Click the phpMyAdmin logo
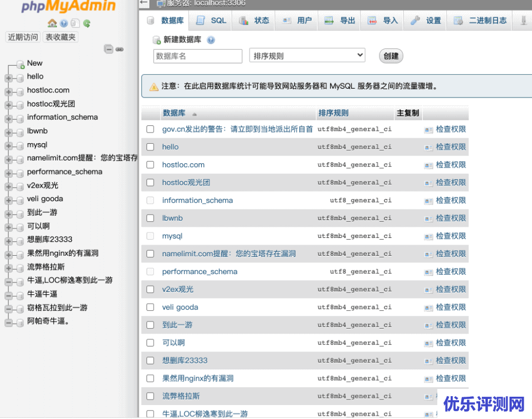The image size is (532, 419). click(x=69, y=6)
